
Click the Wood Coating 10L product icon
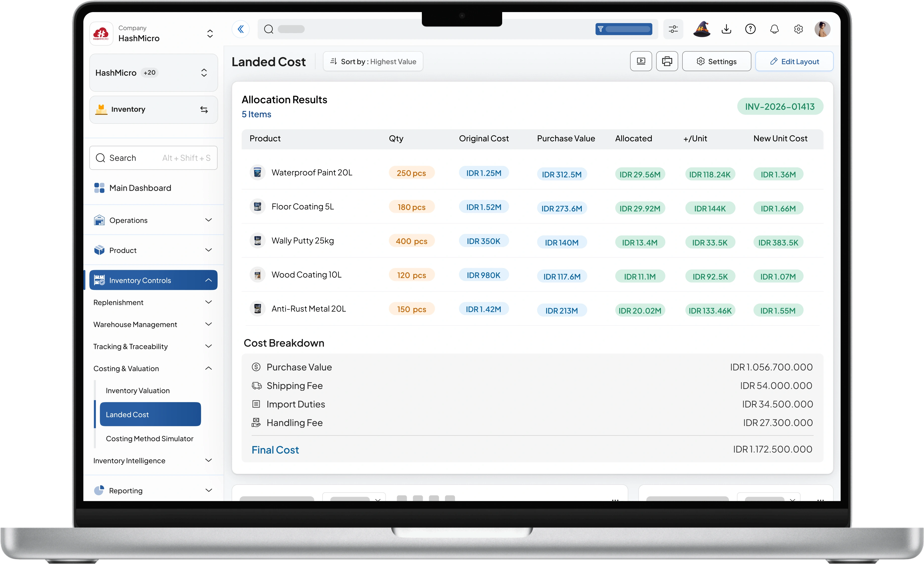[x=258, y=275]
